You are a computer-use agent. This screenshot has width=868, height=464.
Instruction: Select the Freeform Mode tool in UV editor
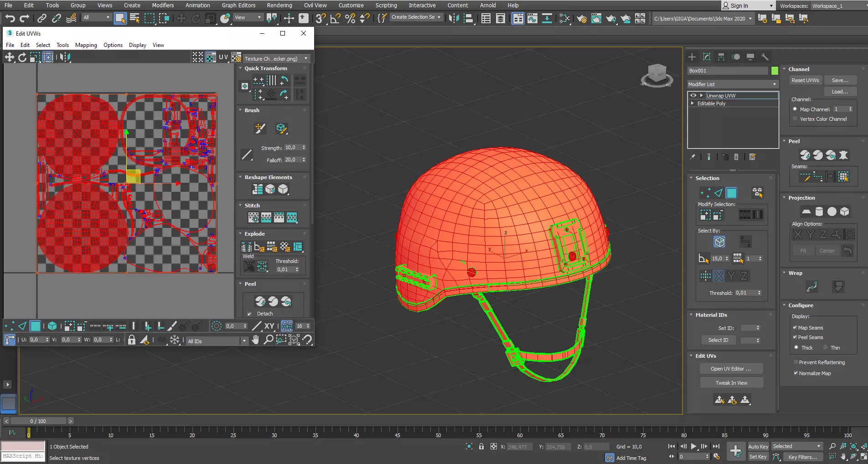(48, 57)
